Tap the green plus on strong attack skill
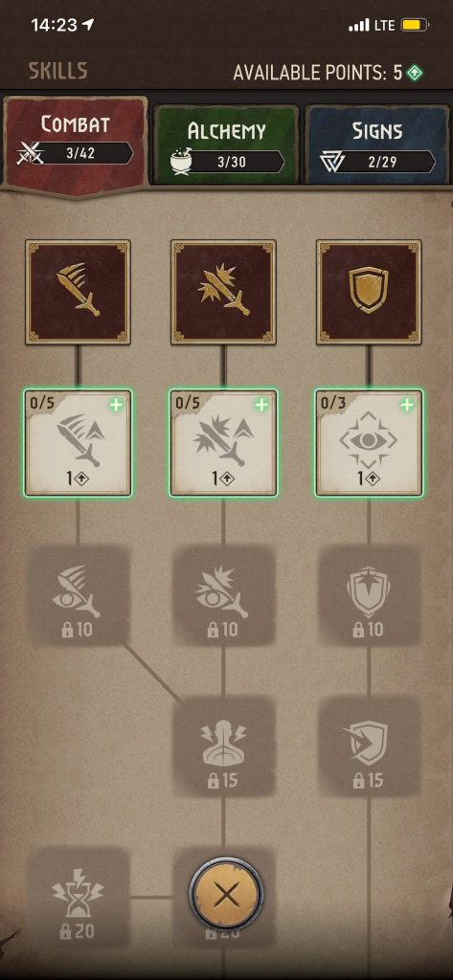The image size is (453, 980). tap(261, 405)
